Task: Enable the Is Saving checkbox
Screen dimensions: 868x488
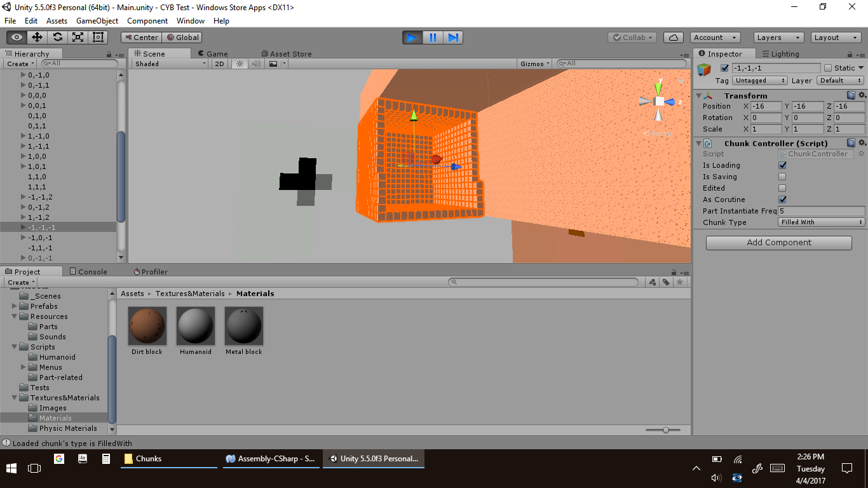Action: [x=782, y=177]
